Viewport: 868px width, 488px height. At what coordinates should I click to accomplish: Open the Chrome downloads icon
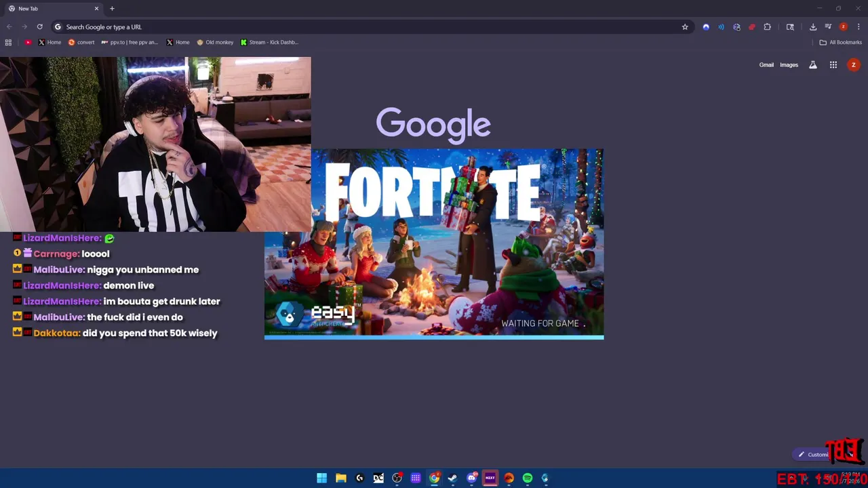[x=813, y=27]
